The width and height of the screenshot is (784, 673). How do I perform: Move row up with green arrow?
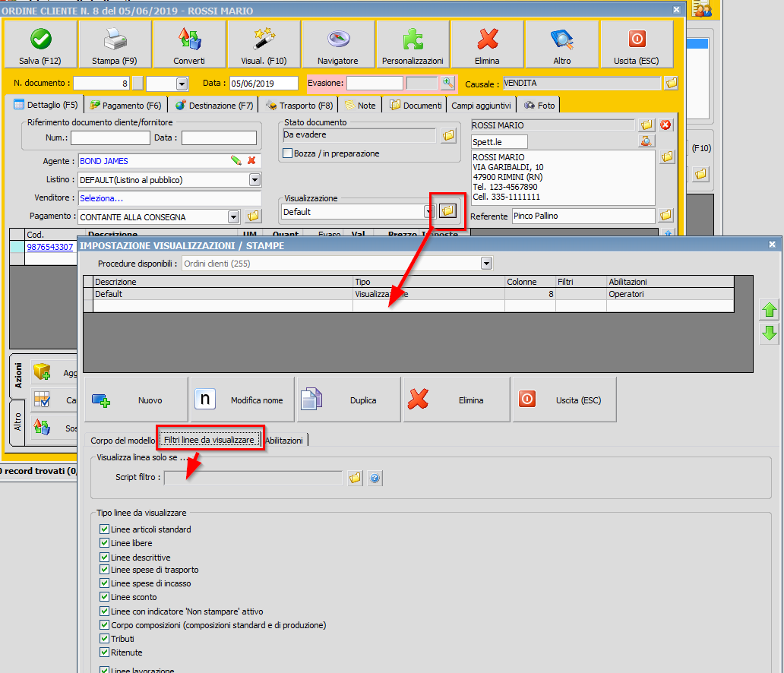click(x=770, y=310)
